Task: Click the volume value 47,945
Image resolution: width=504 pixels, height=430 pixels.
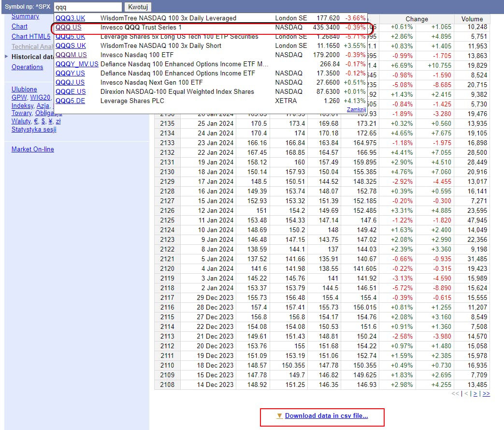Action: click(477, 221)
